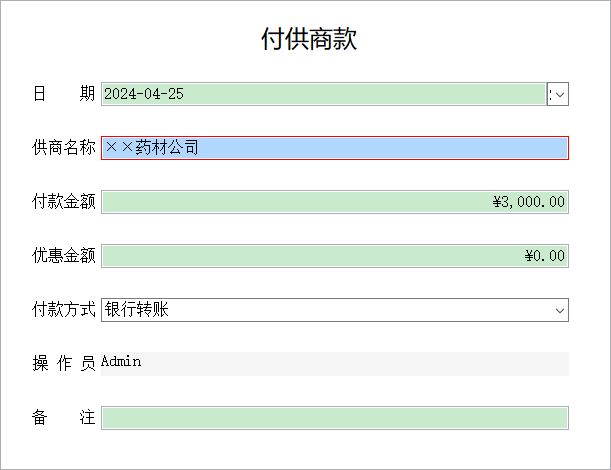The height and width of the screenshot is (470, 611).
Task: Click the 付款金额 label
Action: click(63, 202)
